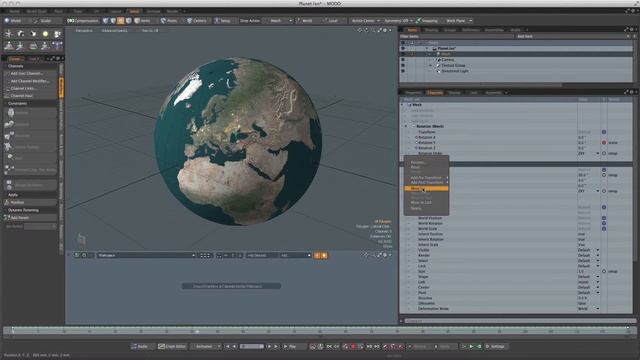Expand the Texture Group tree arrow

coord(430,65)
